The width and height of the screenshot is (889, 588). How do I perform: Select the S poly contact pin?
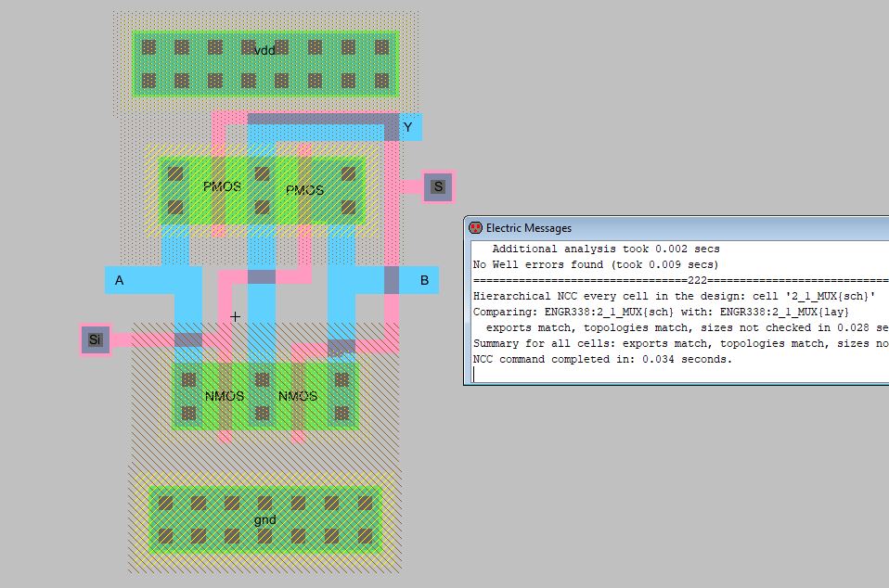click(x=438, y=187)
